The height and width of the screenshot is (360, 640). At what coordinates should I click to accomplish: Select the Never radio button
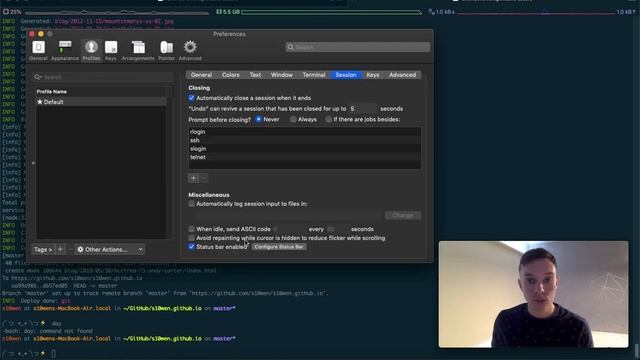click(x=258, y=119)
